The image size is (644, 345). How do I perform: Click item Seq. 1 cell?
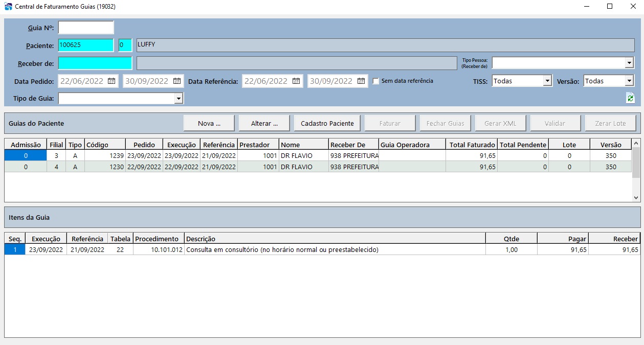(15, 249)
